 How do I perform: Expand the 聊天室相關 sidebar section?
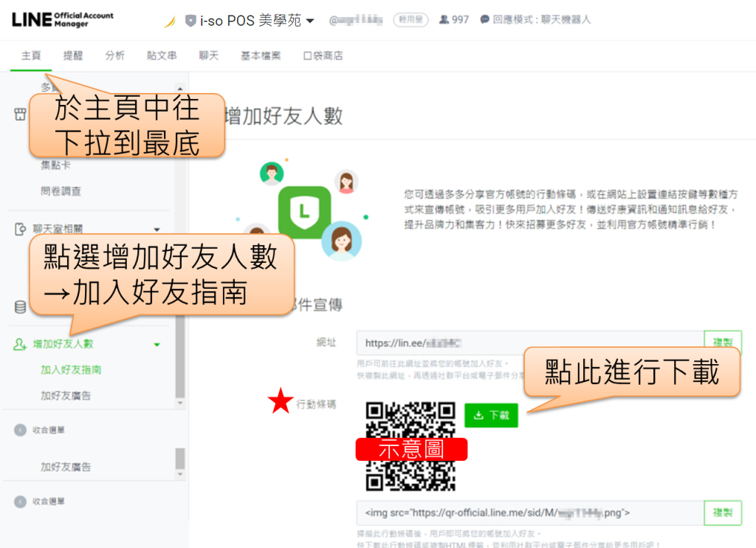pyautogui.click(x=157, y=230)
